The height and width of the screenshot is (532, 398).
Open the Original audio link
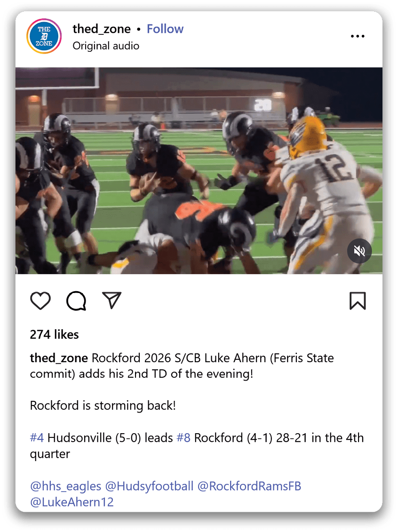pos(106,46)
